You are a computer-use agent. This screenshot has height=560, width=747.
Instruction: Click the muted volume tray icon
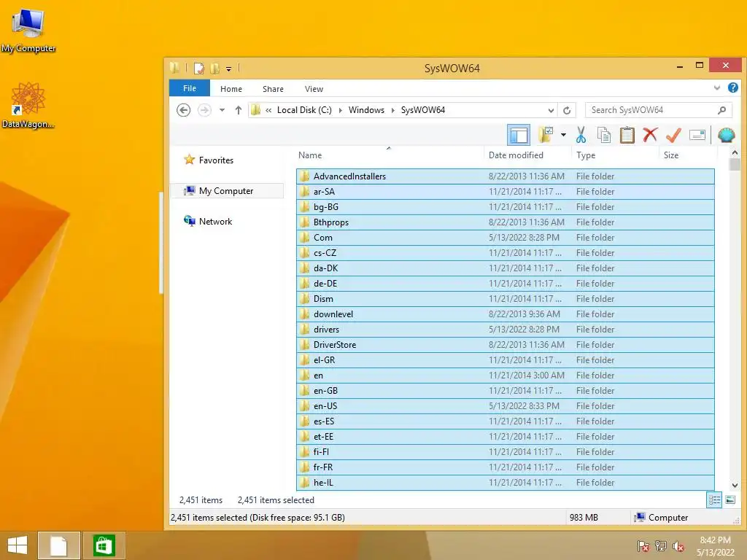[x=678, y=546]
